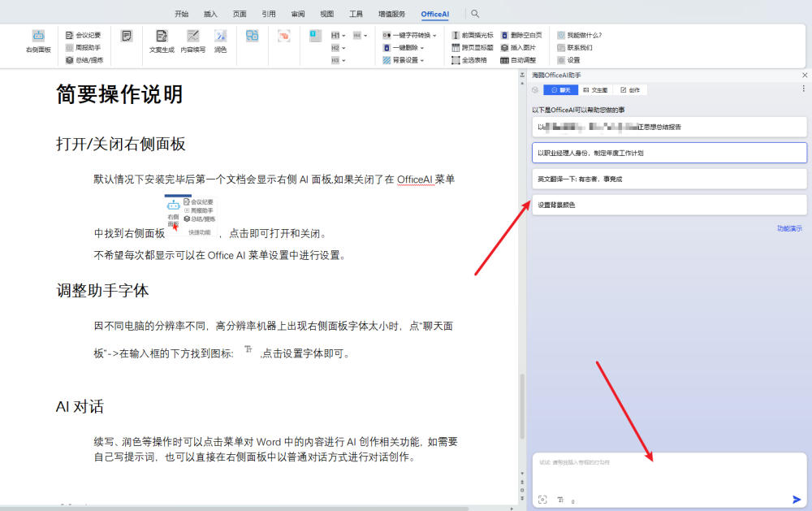Click the note icon right of 会议纪要
The image size is (812, 511).
[127, 36]
